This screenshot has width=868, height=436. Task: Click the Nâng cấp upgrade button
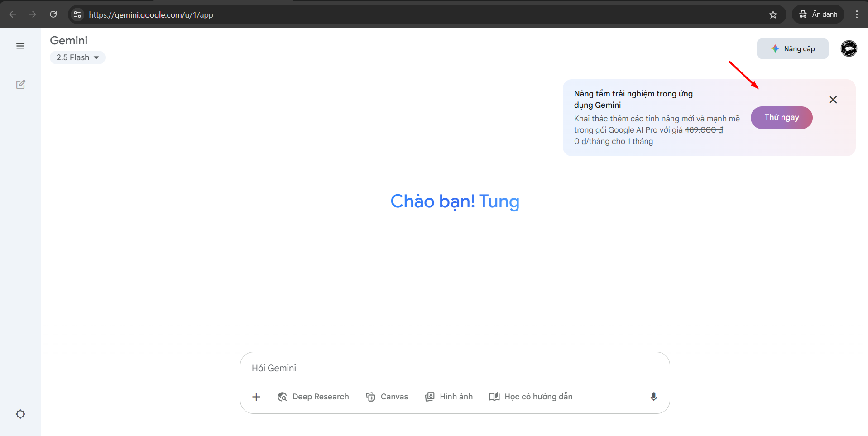coord(792,48)
